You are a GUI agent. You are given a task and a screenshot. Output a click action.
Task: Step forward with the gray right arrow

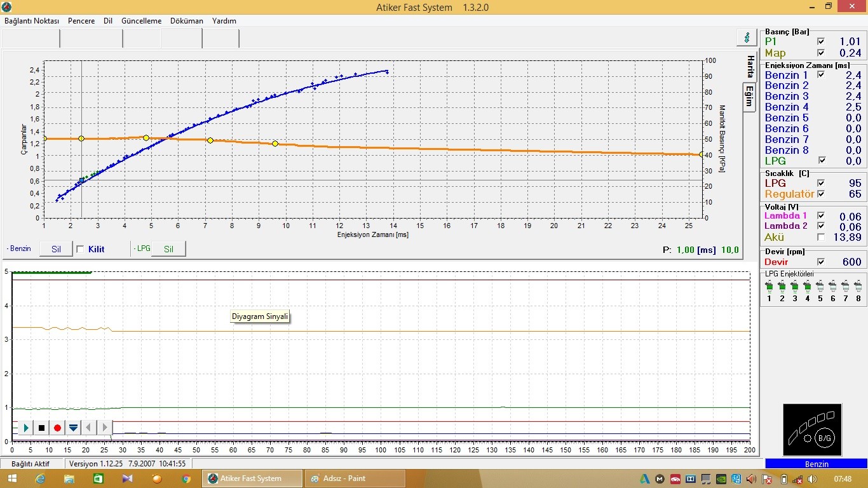105,428
